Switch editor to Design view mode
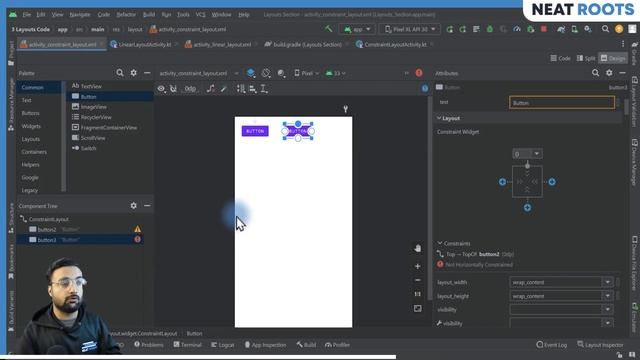Viewport: 640px width, 360px height. pyautogui.click(x=613, y=58)
